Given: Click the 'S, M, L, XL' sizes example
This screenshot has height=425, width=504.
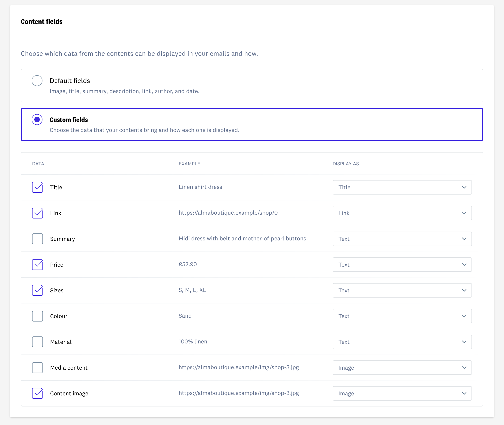Looking at the screenshot, I should click(192, 290).
